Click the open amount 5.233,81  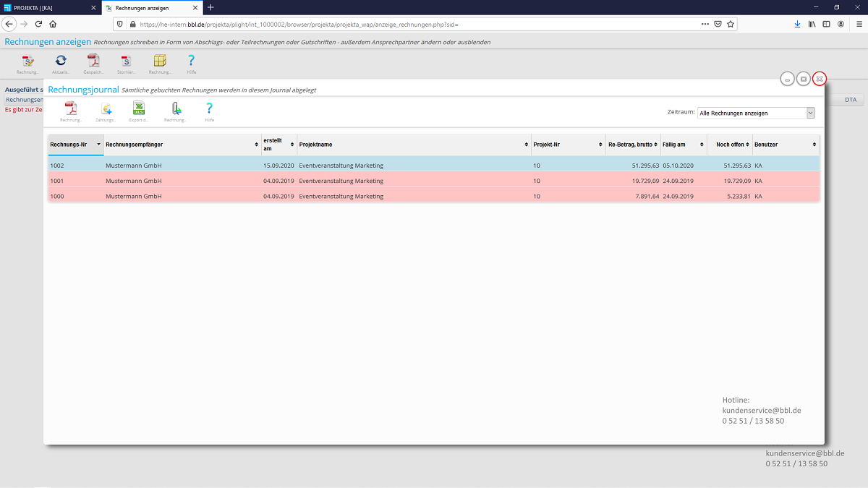[x=739, y=196]
